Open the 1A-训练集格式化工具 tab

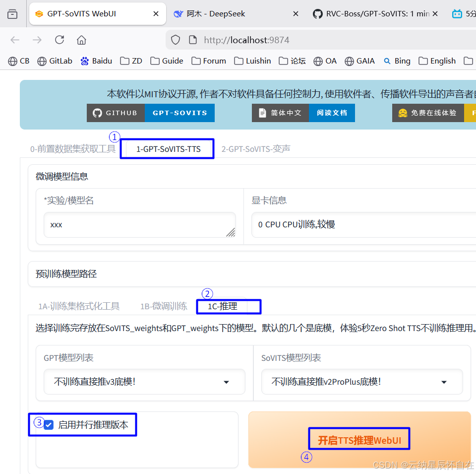tap(79, 306)
